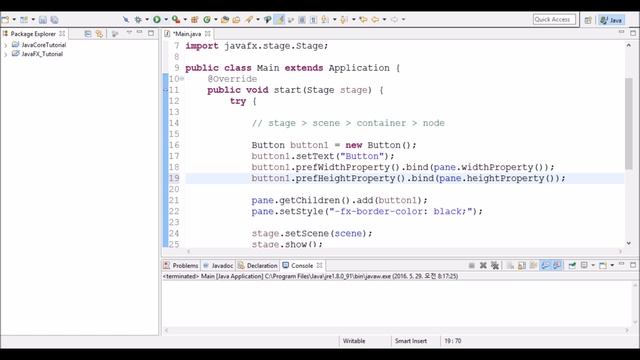
Task: Click Remove Launch icon in Console
Action: 483,266
